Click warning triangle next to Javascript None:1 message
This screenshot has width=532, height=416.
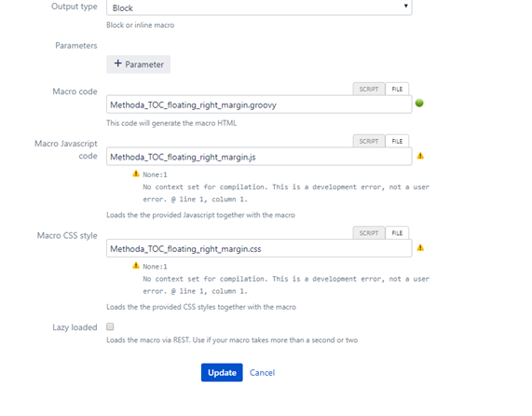pos(136,173)
